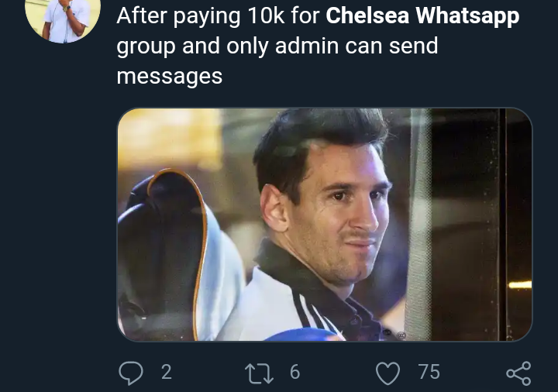558x392 pixels.
Task: Open the share icon options
Action: point(518,373)
